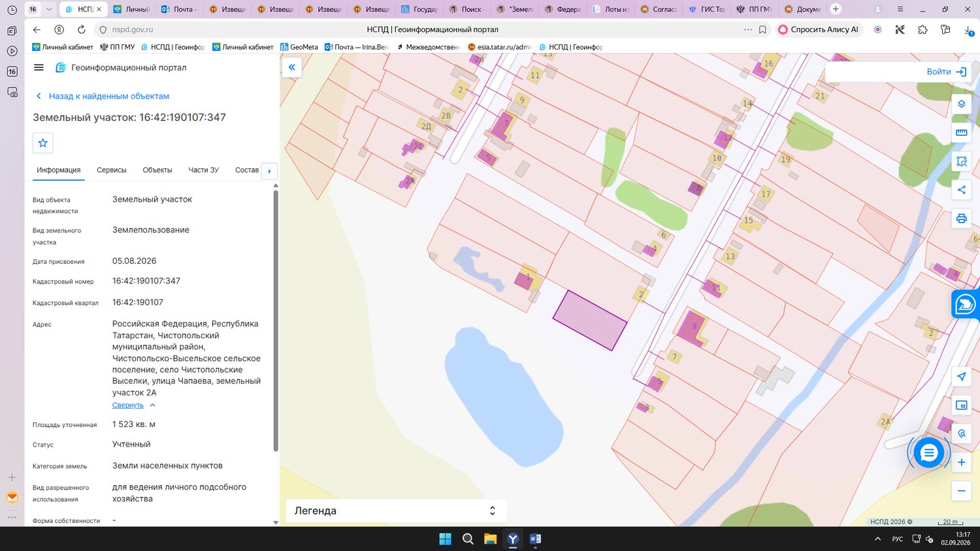Open Microsoft Word from the taskbar
This screenshot has width=980, height=551.
[535, 539]
